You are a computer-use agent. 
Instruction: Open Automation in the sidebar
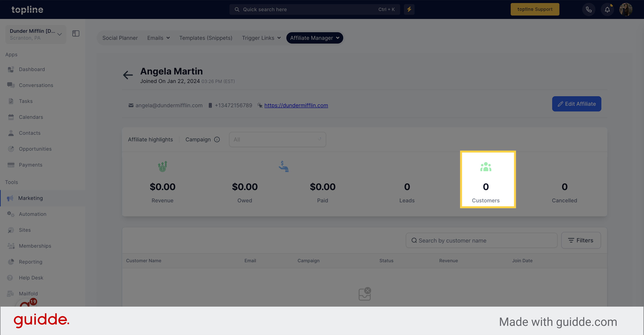33,214
